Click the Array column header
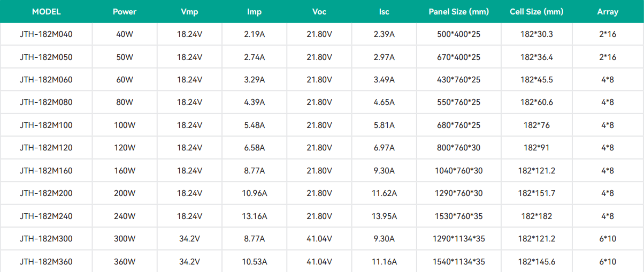 coord(607,12)
